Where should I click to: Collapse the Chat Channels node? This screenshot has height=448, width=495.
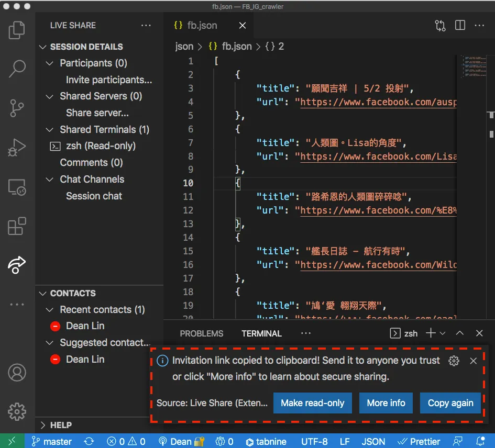[x=50, y=179]
